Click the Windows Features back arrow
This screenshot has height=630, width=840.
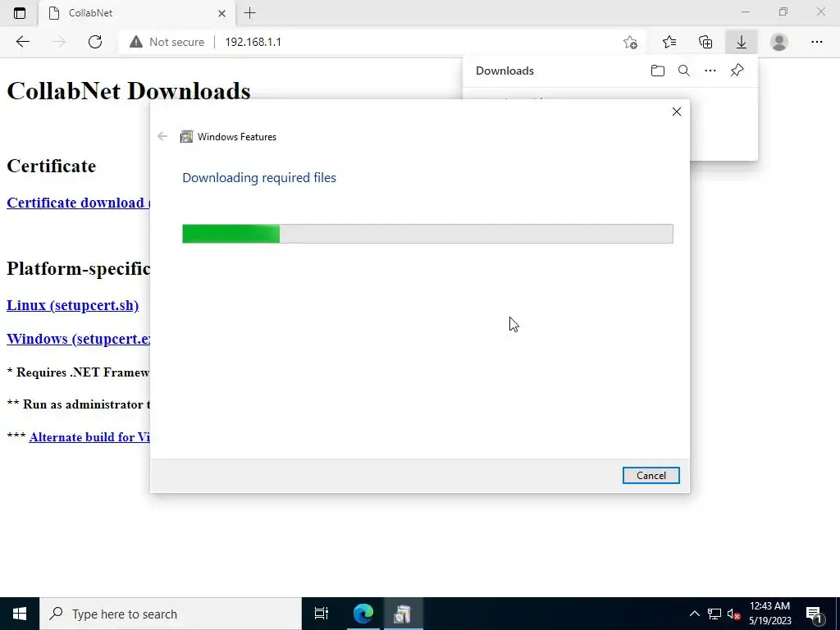162,137
